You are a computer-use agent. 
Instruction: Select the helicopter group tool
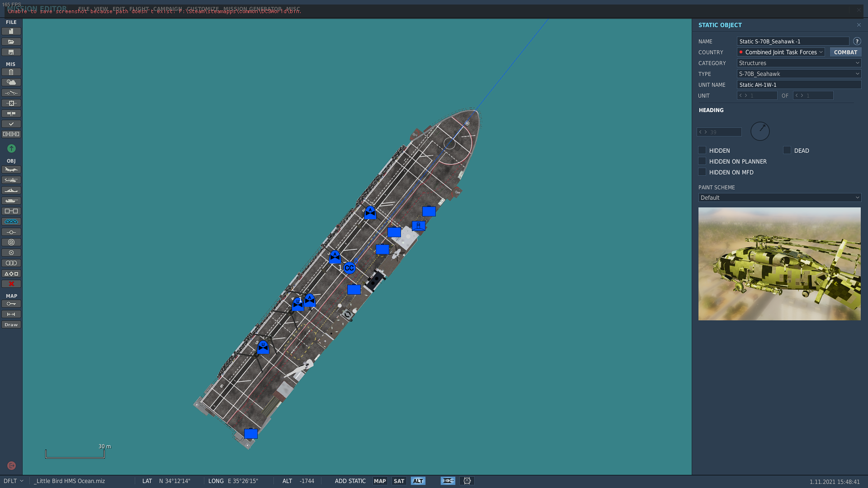point(11,180)
